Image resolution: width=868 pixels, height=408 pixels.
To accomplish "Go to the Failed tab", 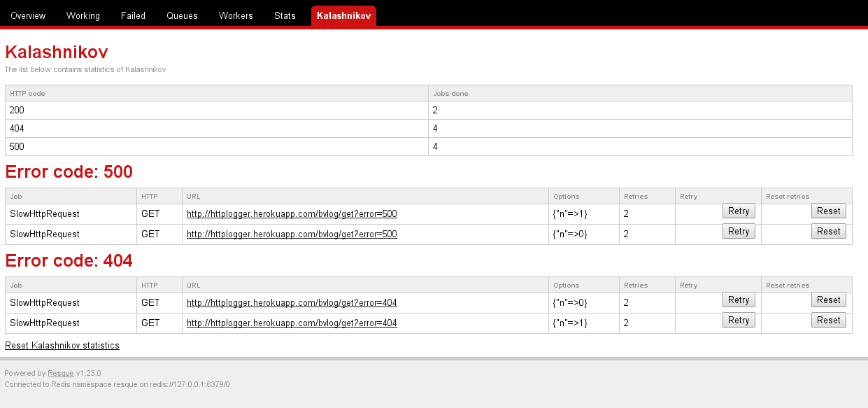I will (133, 15).
